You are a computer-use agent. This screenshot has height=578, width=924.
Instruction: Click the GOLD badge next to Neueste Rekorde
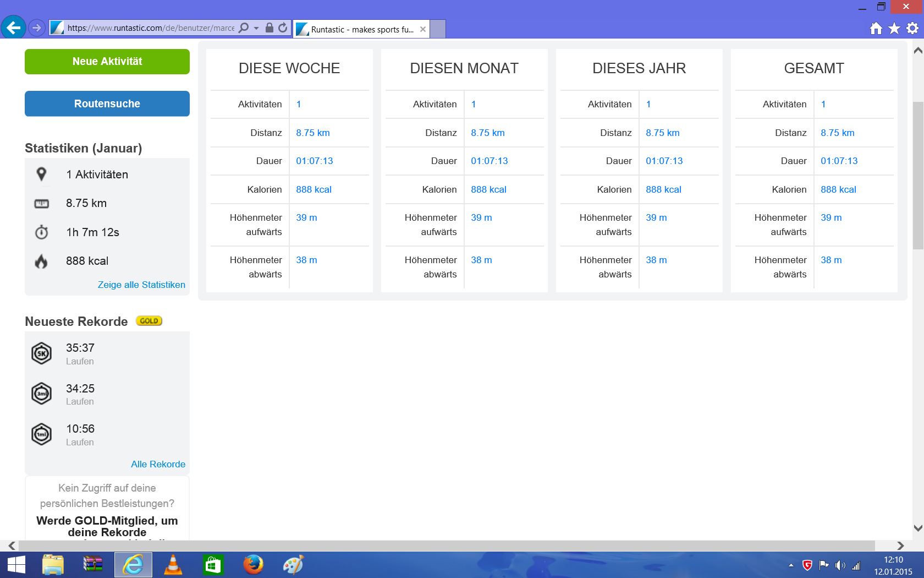149,321
